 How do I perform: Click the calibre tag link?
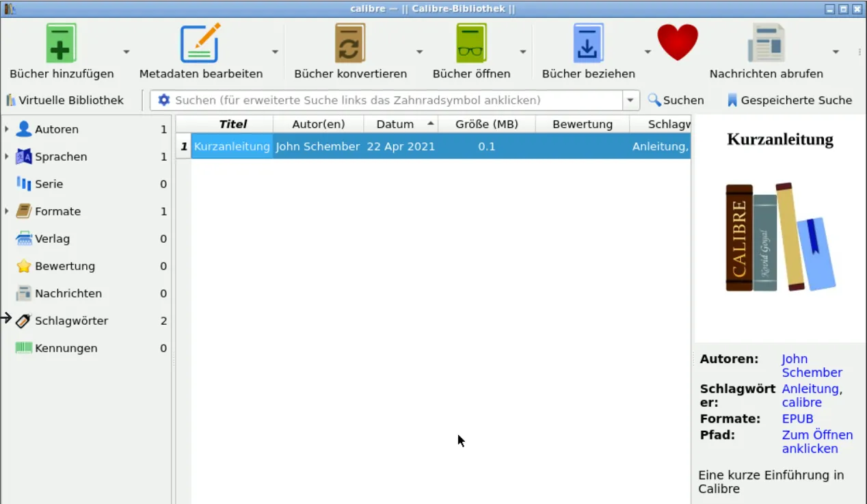pos(802,402)
